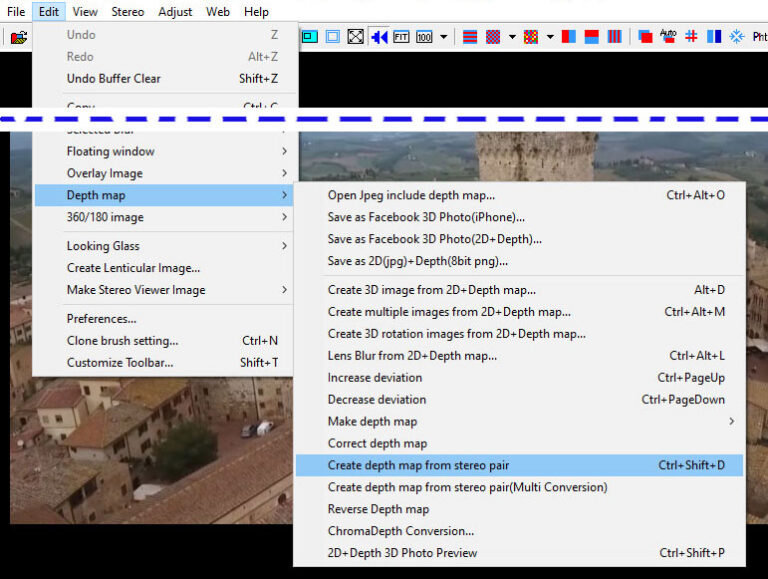
Task: Select the interlaced red/blue lines icon
Action: pos(470,37)
